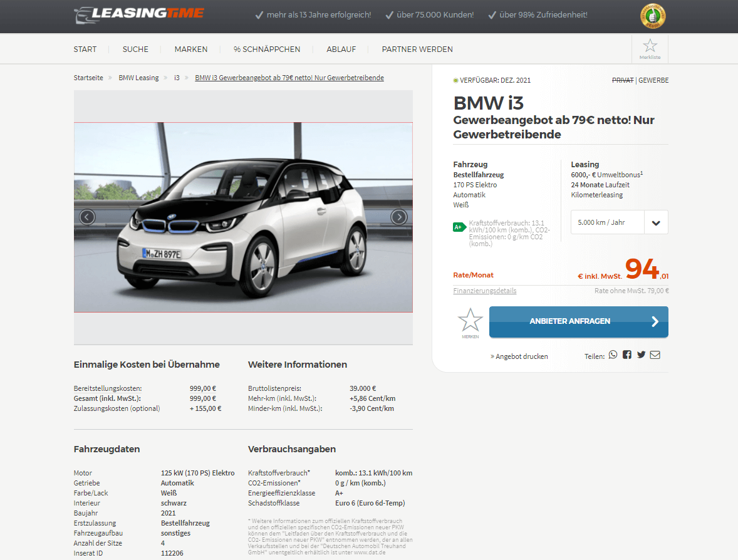Click 'Rate ohne MwSt. 79,00 €' text
The width and height of the screenshot is (738, 560).
click(x=631, y=291)
